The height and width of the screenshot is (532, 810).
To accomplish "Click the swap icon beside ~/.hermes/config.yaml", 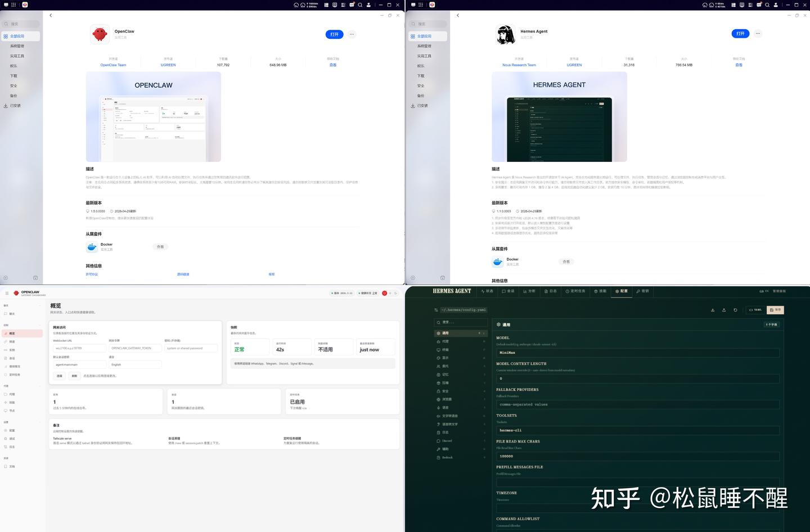I will pyautogui.click(x=436, y=310).
